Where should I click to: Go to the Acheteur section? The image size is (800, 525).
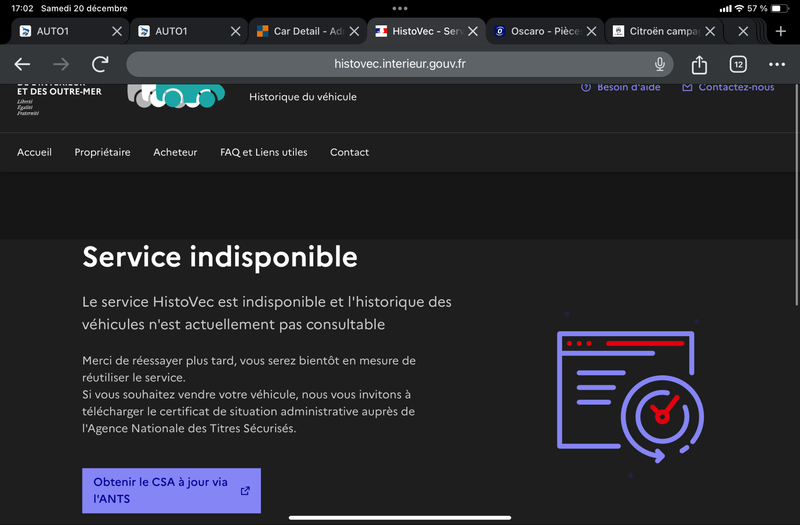pos(175,153)
